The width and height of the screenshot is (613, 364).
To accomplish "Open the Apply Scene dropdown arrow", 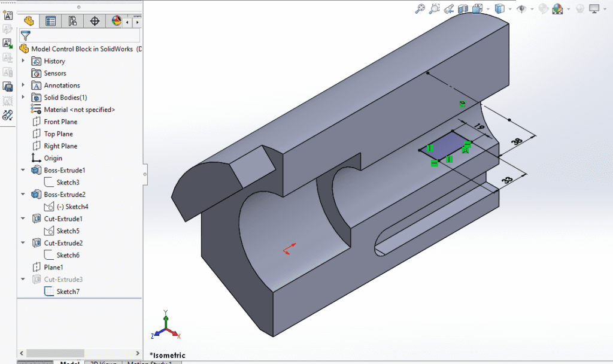I will pyautogui.click(x=569, y=9).
